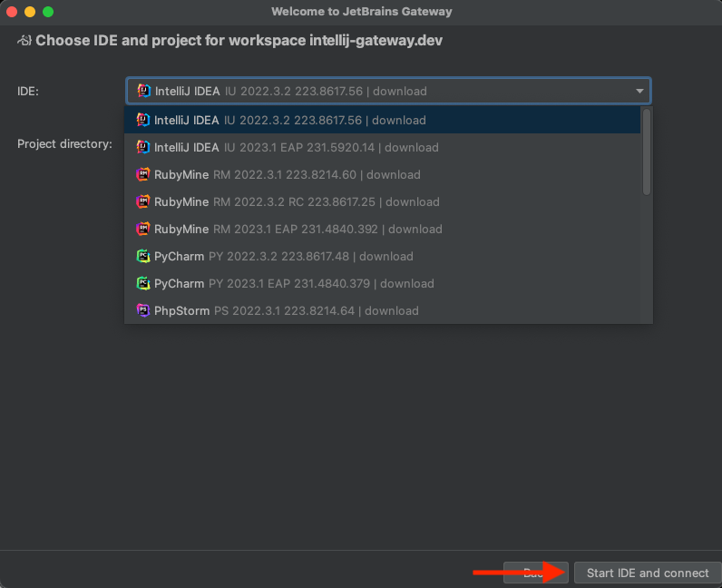
Task: Pick PyCharm PY 2022.3.2 223.8617.48
Action: (x=382, y=256)
